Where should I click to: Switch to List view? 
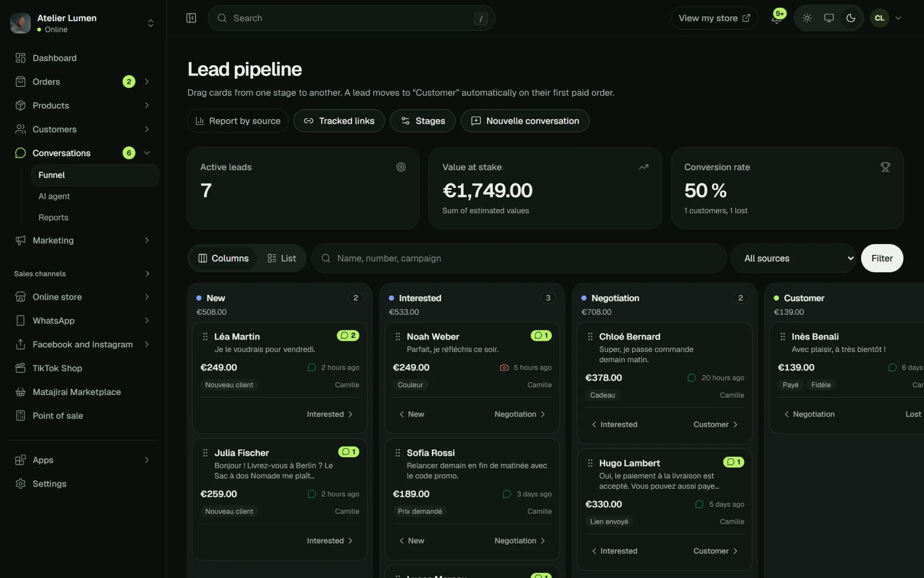click(x=282, y=258)
